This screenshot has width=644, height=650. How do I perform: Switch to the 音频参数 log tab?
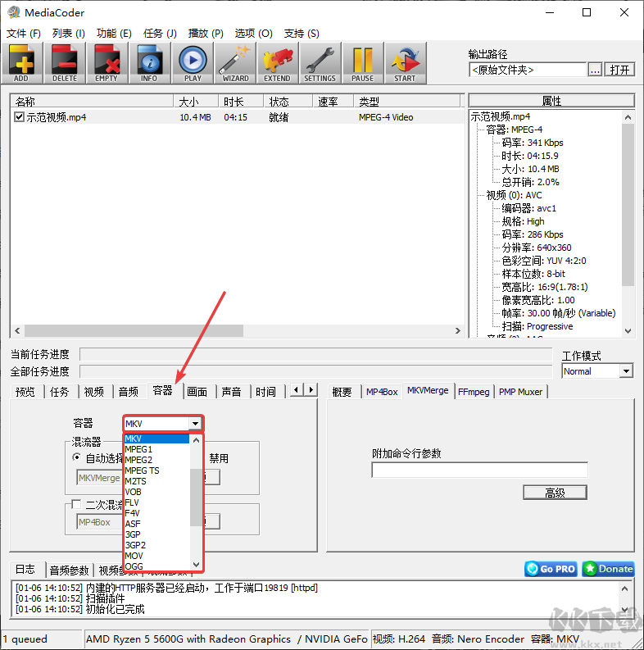[69, 570]
